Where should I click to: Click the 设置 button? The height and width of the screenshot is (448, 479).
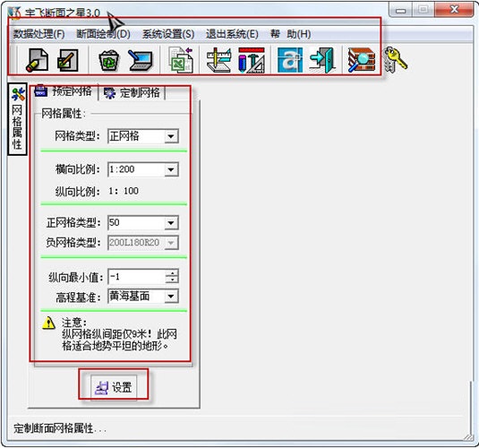[114, 387]
